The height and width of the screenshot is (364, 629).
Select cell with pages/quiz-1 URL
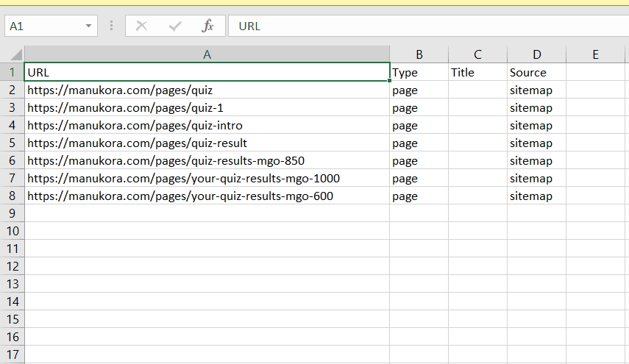pos(207,107)
